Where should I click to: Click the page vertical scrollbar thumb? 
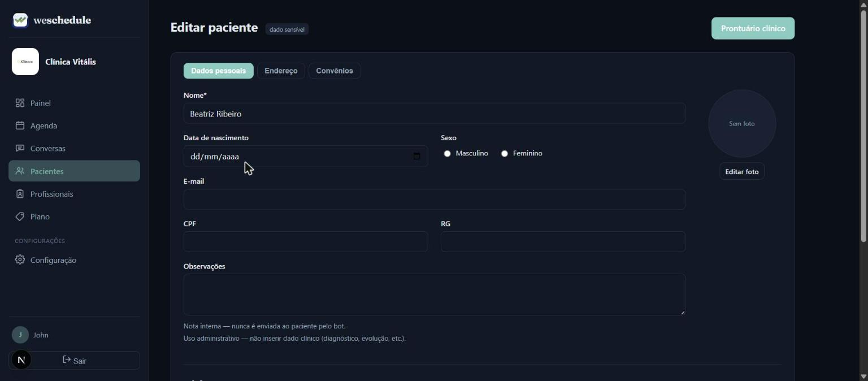(x=863, y=126)
